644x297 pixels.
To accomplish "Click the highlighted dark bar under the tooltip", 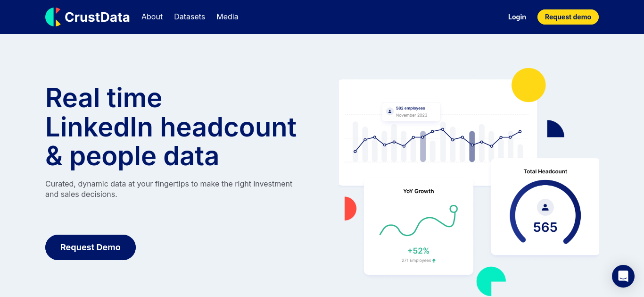I will [x=423, y=147].
